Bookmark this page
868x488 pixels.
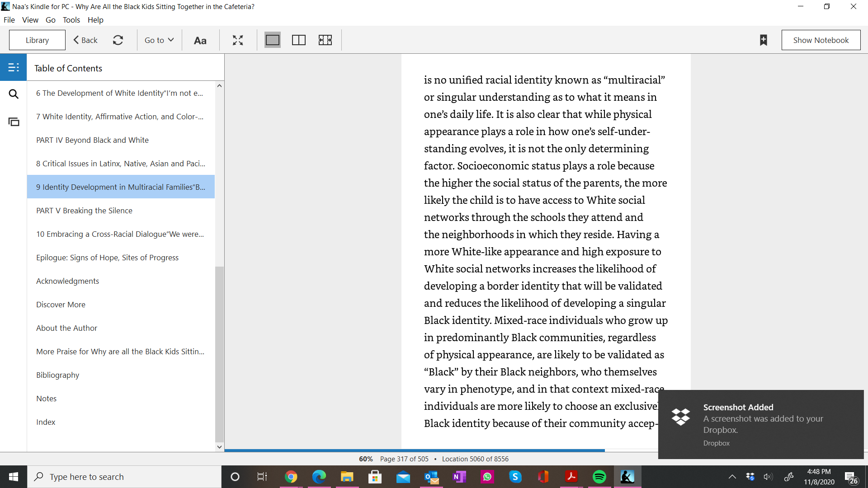[764, 40]
